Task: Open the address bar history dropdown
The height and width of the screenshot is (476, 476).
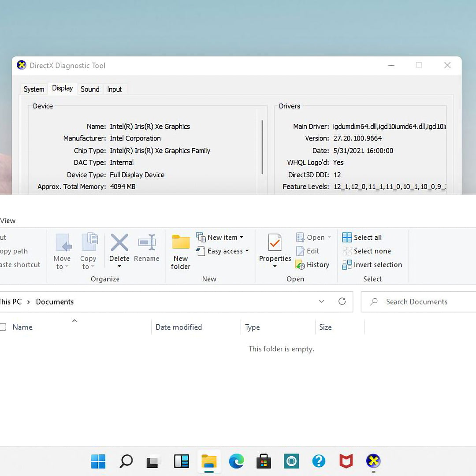Action: coord(322,301)
